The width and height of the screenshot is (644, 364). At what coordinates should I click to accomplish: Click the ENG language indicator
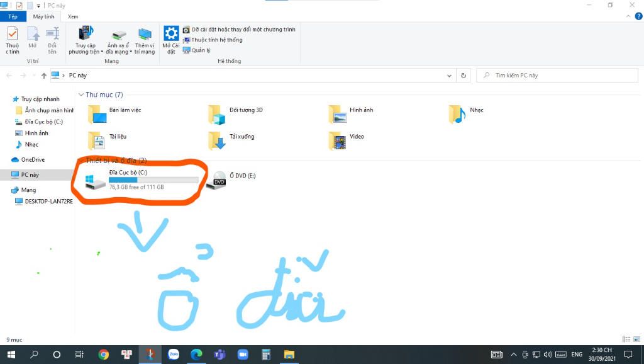coord(577,355)
